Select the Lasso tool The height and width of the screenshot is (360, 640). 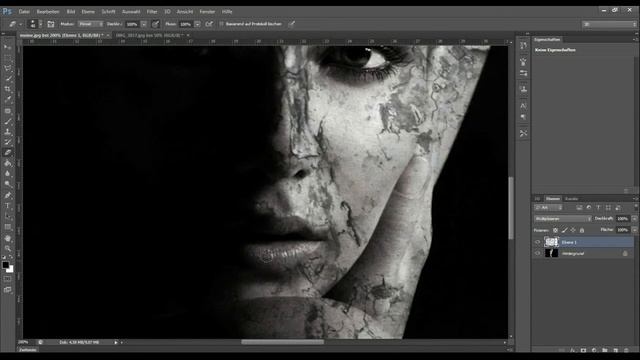(8, 68)
